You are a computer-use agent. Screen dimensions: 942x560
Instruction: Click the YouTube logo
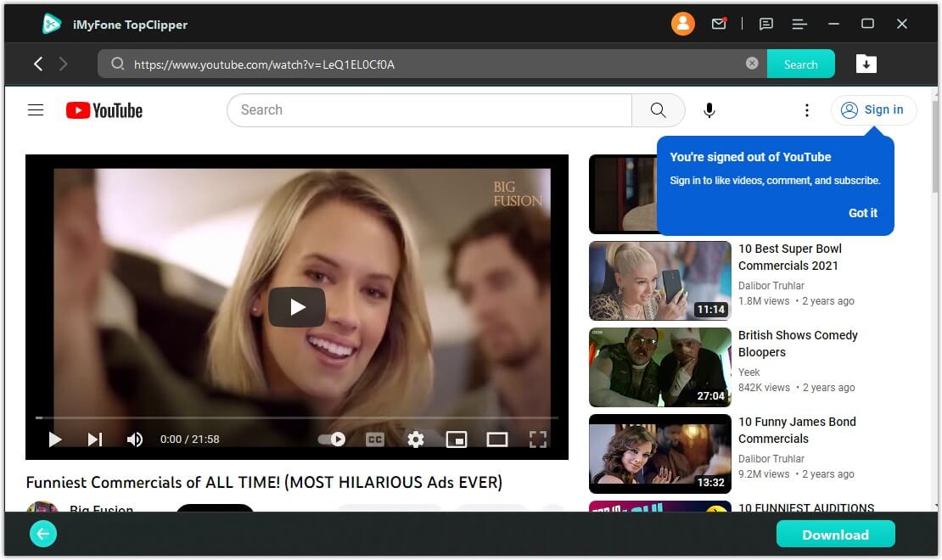(104, 110)
